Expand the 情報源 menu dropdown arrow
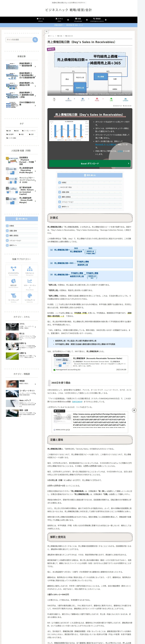The image size is (145, 644). pos(106,20)
